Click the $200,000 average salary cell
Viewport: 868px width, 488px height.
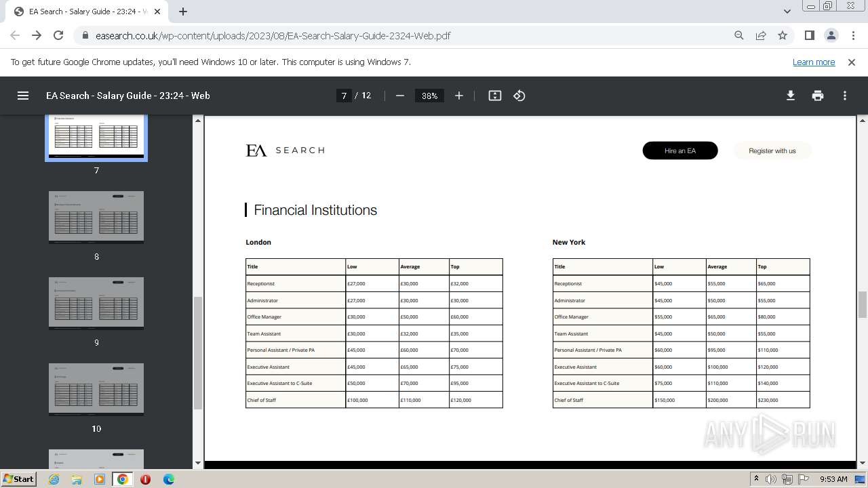[731, 401]
